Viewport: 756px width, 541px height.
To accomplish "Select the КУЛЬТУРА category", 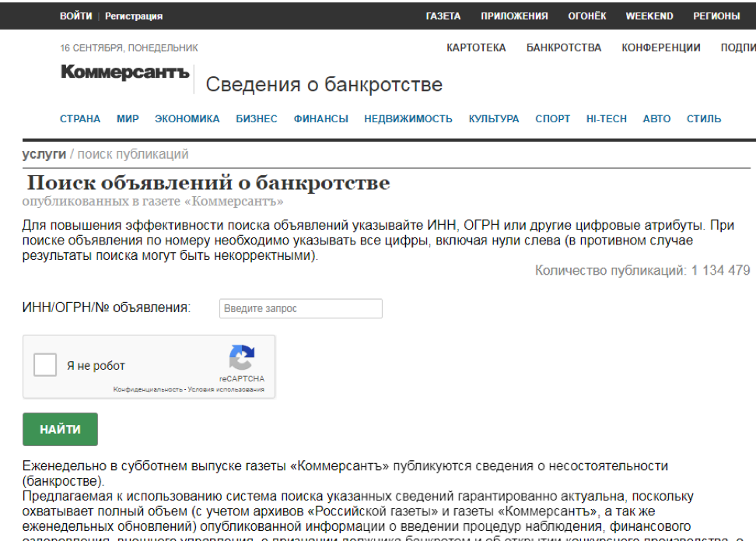I will [x=494, y=119].
